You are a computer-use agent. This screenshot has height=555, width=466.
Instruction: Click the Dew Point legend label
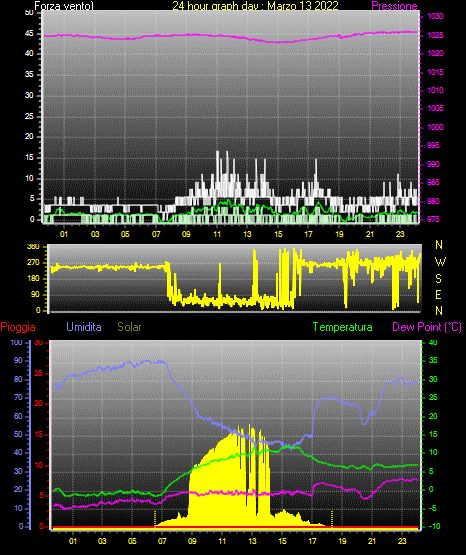pyautogui.click(x=427, y=327)
